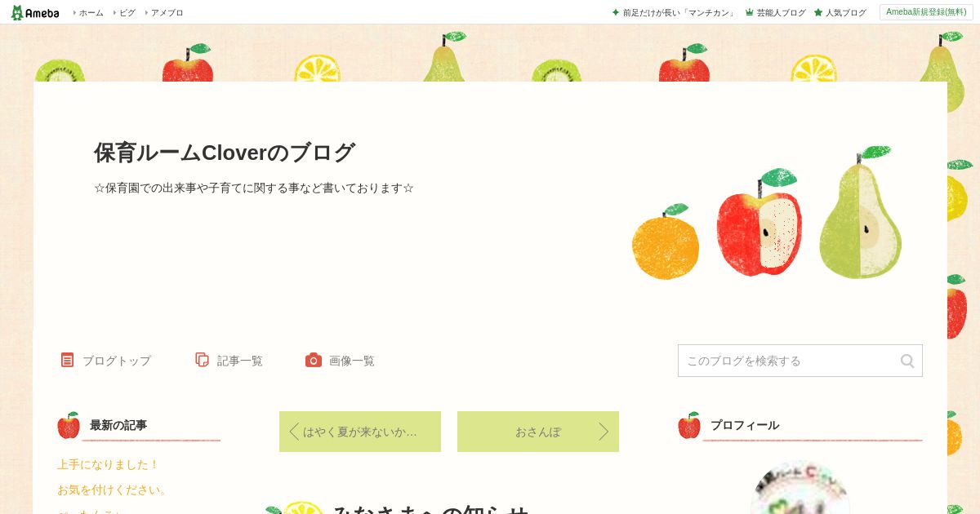The height and width of the screenshot is (514, 980).
Task: Click the profile picture thumbnail
Action: pyautogui.click(x=800, y=488)
